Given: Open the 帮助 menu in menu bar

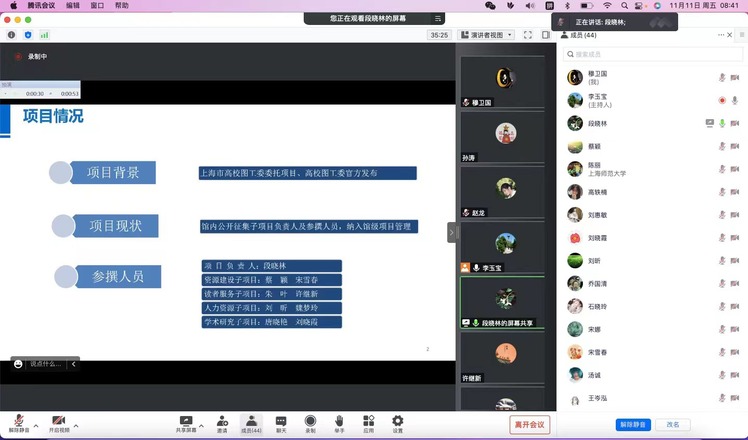Looking at the screenshot, I should click(121, 6).
